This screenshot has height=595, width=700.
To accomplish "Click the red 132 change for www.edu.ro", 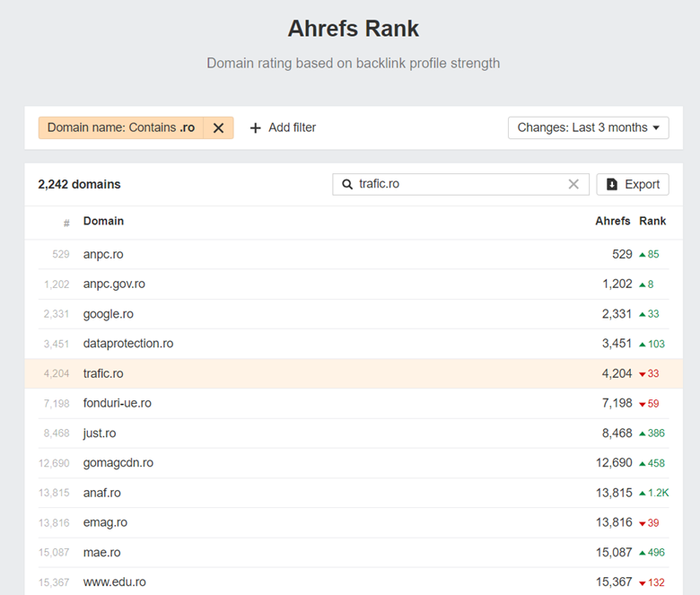I will [x=652, y=582].
